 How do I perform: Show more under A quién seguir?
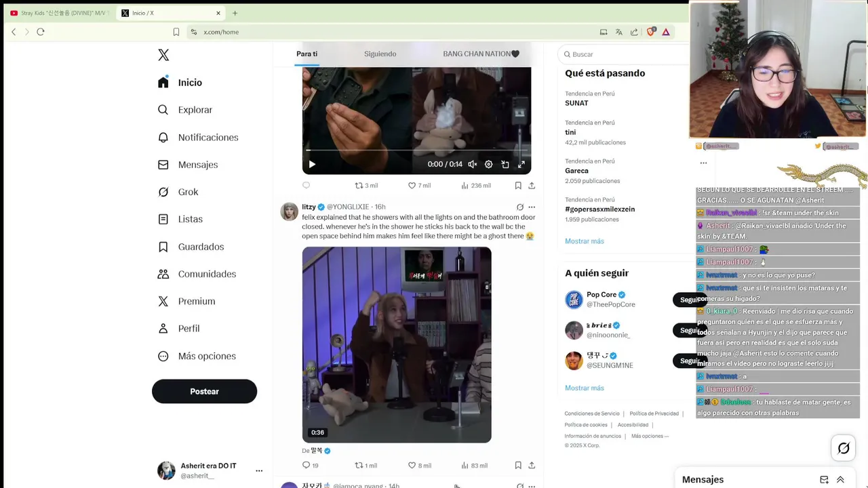coord(585,388)
